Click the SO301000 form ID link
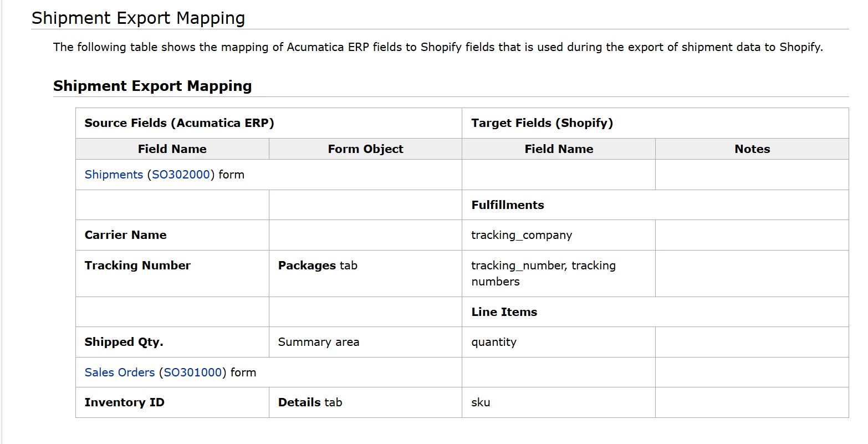The width and height of the screenshot is (868, 444). pos(193,372)
